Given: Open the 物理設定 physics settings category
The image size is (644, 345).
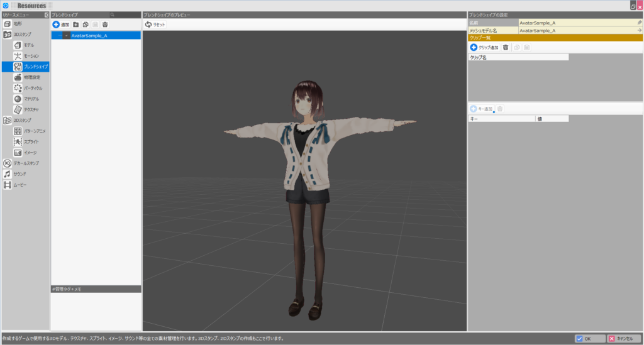Looking at the screenshot, I should coord(30,77).
